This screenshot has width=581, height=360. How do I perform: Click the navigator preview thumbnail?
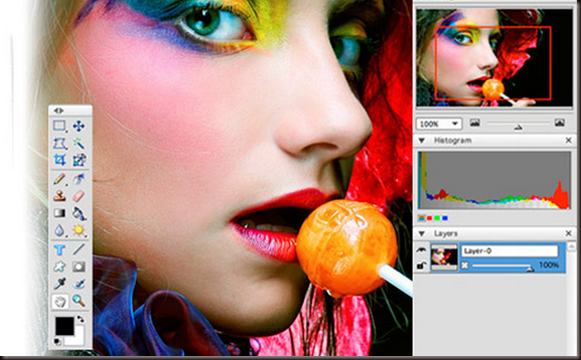point(494,57)
